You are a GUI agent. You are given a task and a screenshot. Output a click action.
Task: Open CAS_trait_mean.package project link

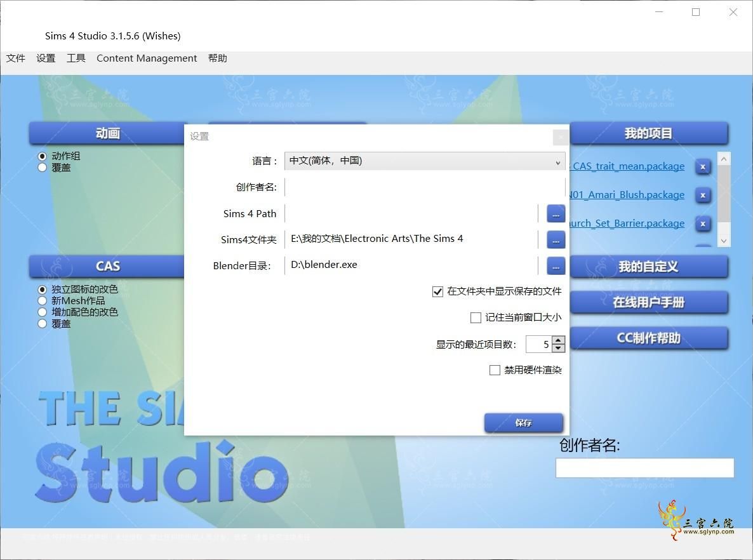627,166
